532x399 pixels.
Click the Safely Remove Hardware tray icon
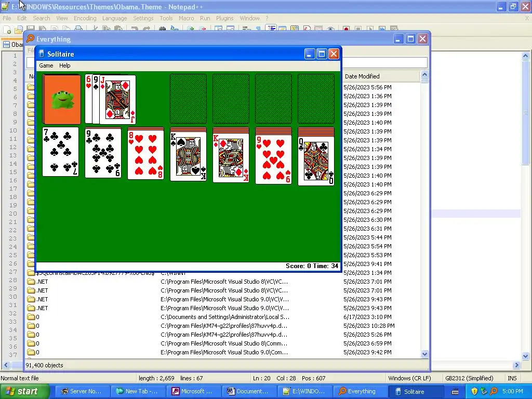(484, 391)
